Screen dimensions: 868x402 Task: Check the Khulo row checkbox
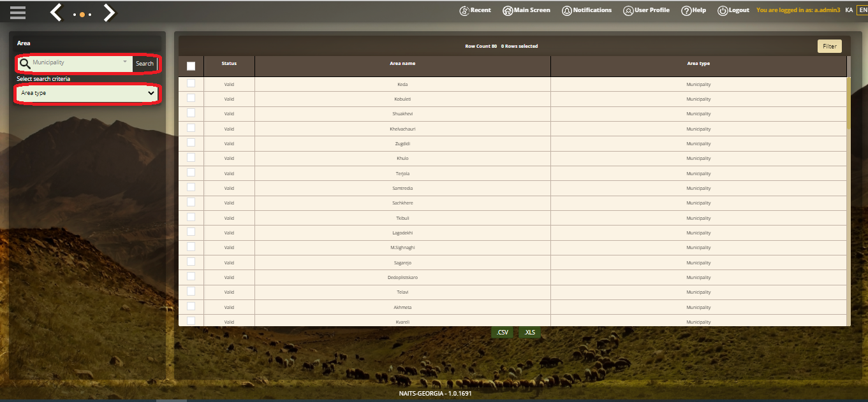tap(191, 157)
